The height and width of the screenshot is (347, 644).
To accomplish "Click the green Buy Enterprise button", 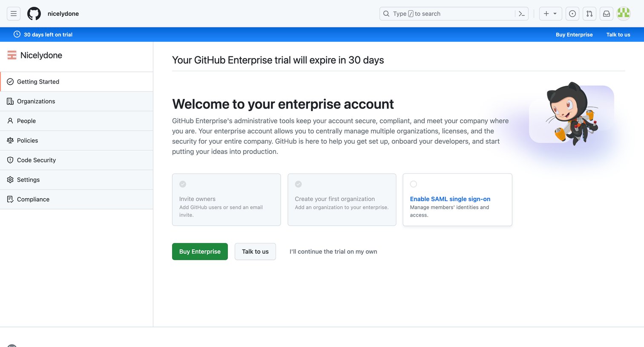I will pos(200,252).
